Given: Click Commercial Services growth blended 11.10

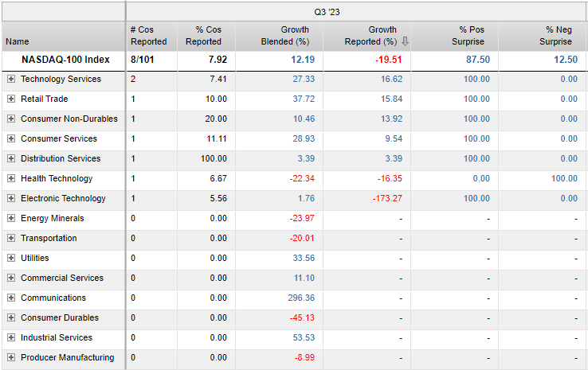Looking at the screenshot, I should (x=304, y=278).
